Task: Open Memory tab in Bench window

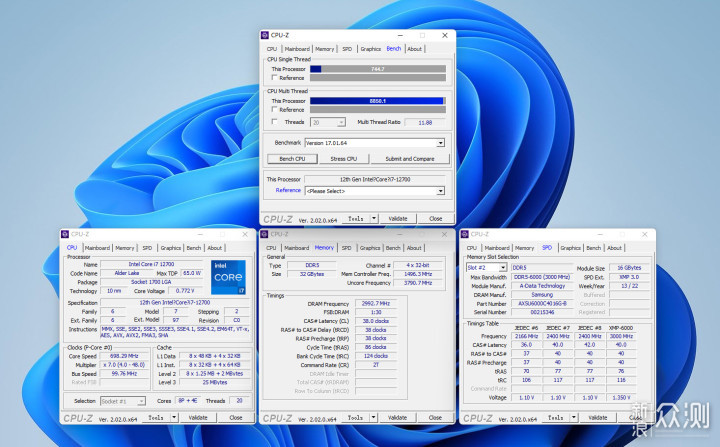Action: [x=325, y=49]
